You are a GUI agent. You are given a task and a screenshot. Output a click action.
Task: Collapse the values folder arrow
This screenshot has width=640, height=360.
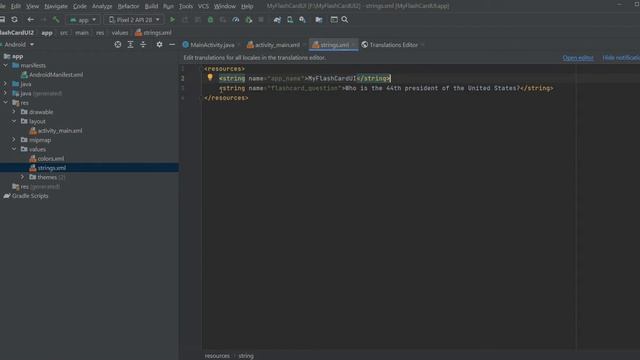pyautogui.click(x=14, y=149)
